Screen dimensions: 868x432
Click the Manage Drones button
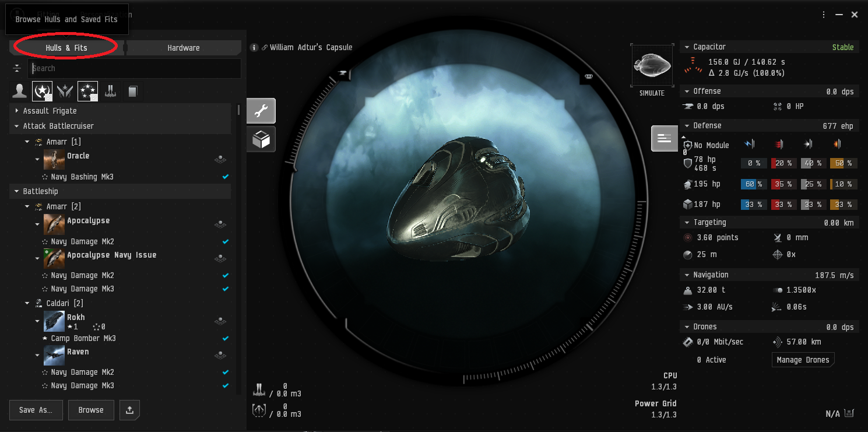(x=803, y=360)
